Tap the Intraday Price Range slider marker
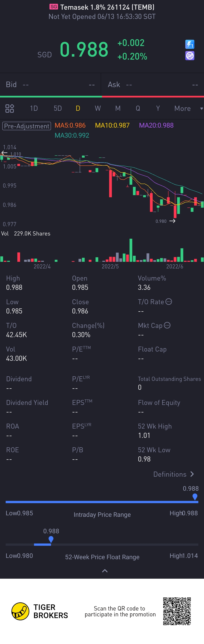Image resolution: width=204 pixels, height=644 pixels. 195,497
